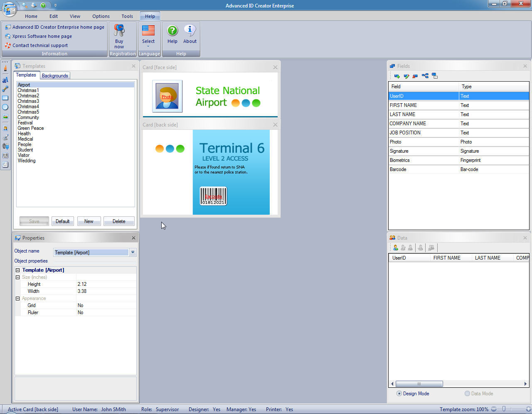The height and width of the screenshot is (414, 532).
Task: Open the Edit ribbon tab
Action: pyautogui.click(x=54, y=16)
